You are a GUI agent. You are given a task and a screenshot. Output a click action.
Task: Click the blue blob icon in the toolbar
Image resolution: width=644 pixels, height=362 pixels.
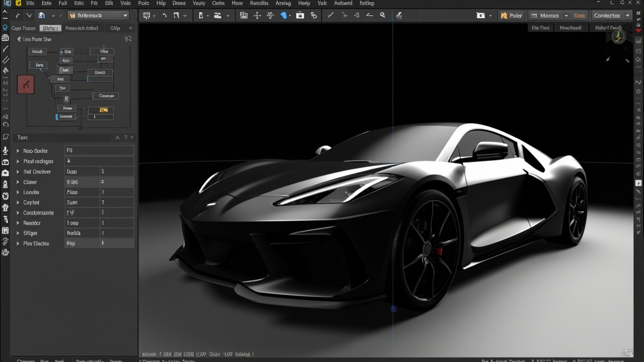pyautogui.click(x=284, y=16)
